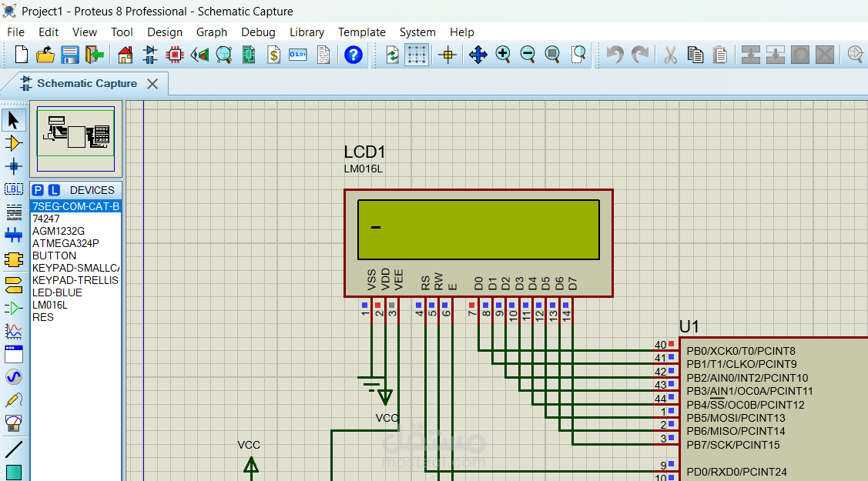868x481 pixels.
Task: Redraw the display with the refresh icon
Action: click(392, 55)
